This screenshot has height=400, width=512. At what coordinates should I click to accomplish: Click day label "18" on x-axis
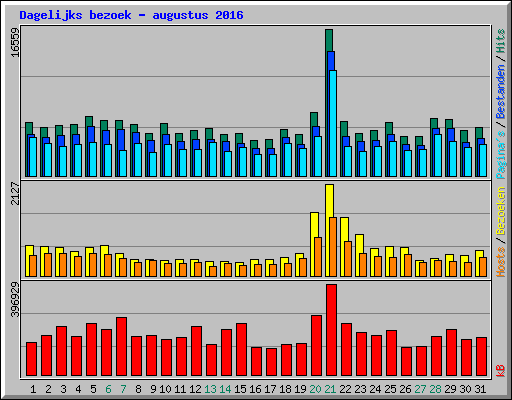point(285,389)
